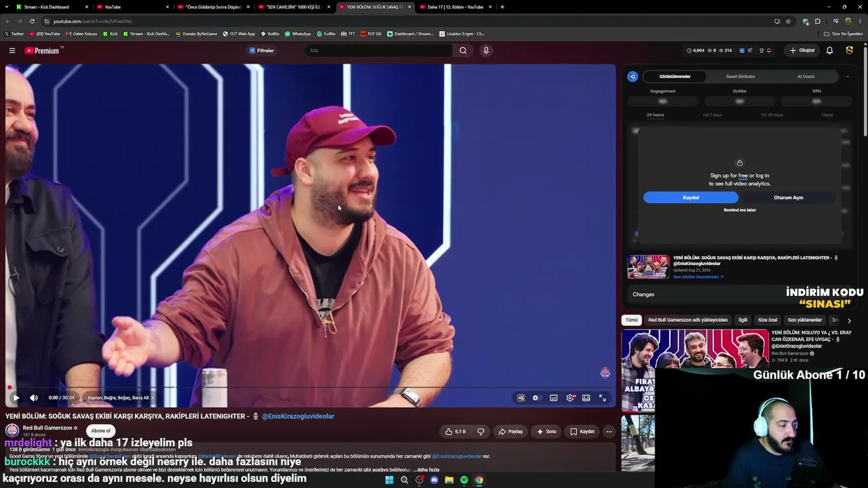The height and width of the screenshot is (488, 868).
Task: Go back in browser history
Action: [x=7, y=21]
